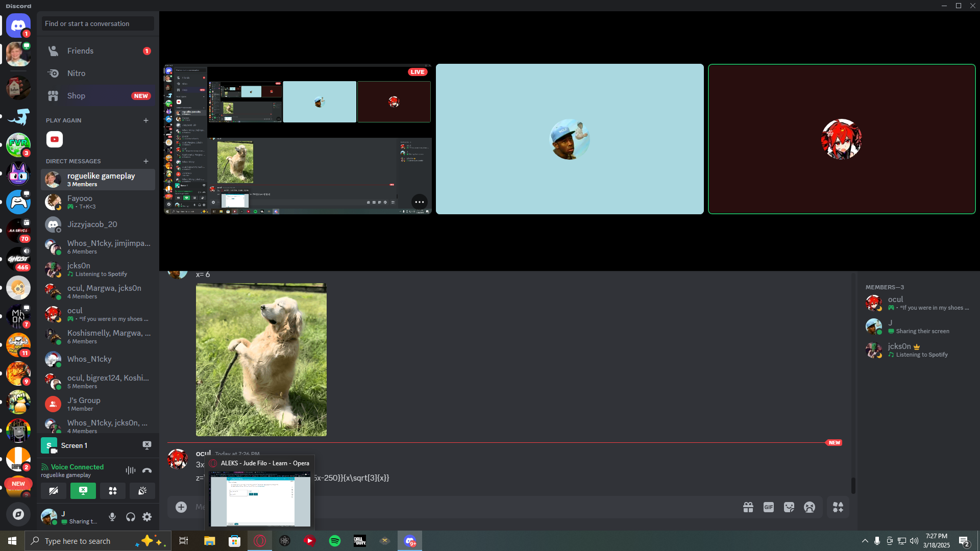
Task: Open Spotify from the taskbar
Action: click(335, 541)
